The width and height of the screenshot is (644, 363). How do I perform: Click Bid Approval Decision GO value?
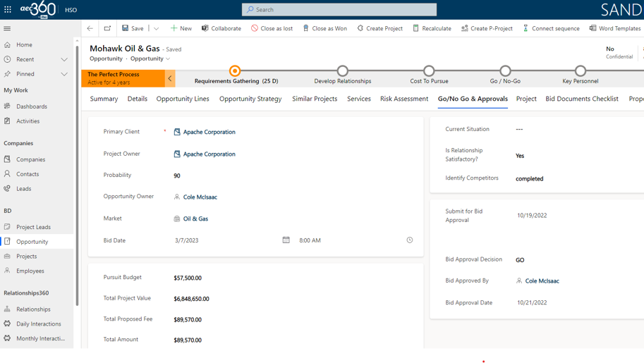[x=520, y=260]
